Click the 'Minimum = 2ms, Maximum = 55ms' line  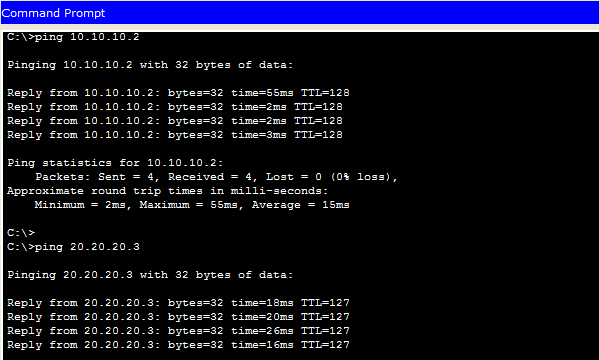(x=192, y=205)
